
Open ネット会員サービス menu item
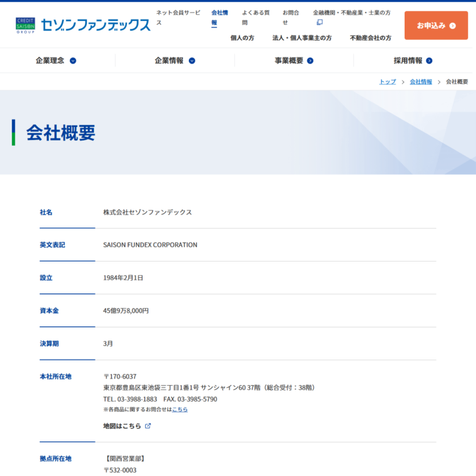click(178, 18)
